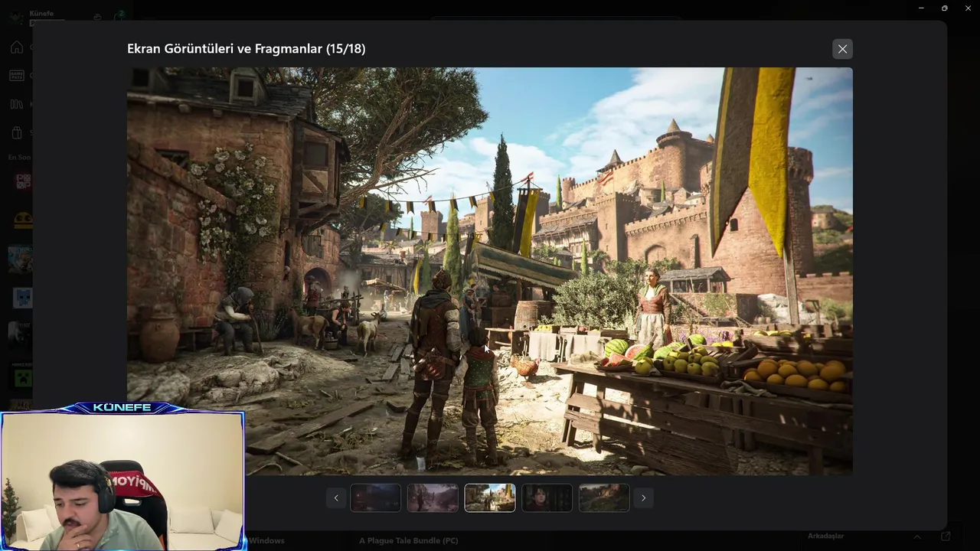980x551 pixels.
Task: Open the fifth green landscape thumbnail
Action: [x=604, y=497]
